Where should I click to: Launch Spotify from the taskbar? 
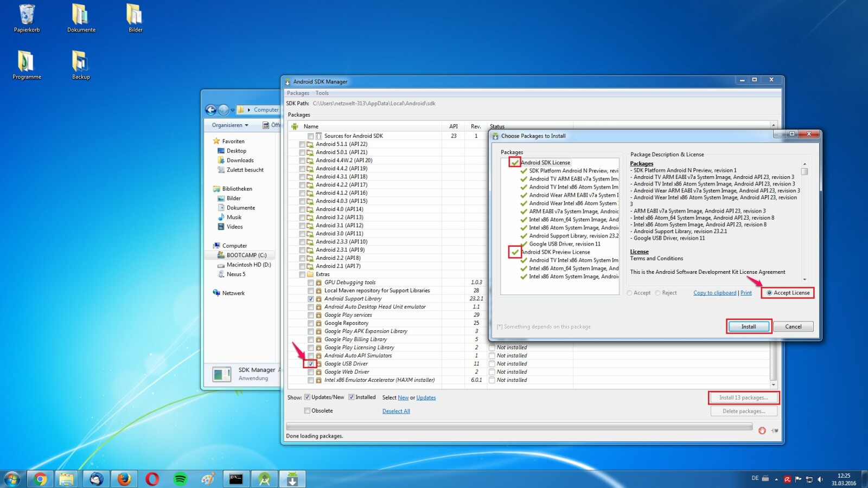tap(180, 479)
